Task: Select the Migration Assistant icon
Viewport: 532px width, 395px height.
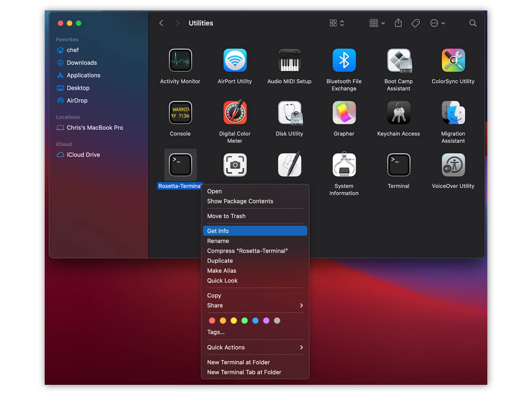Action: coord(453,113)
